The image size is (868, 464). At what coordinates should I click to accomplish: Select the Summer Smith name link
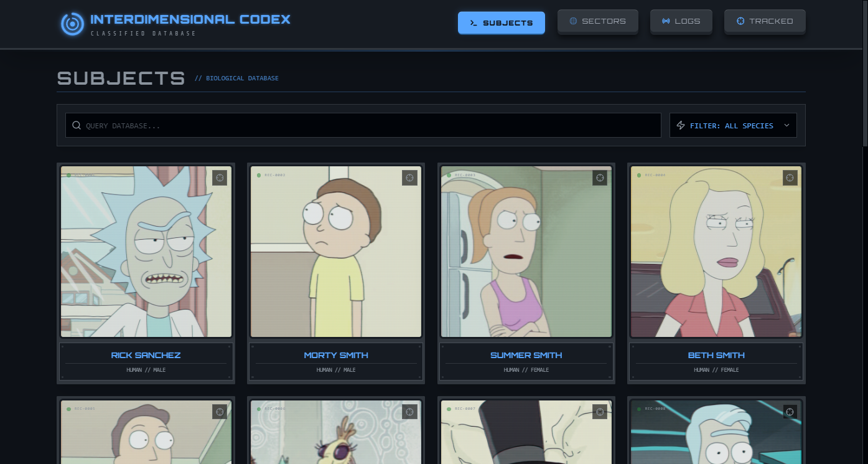[x=526, y=355]
